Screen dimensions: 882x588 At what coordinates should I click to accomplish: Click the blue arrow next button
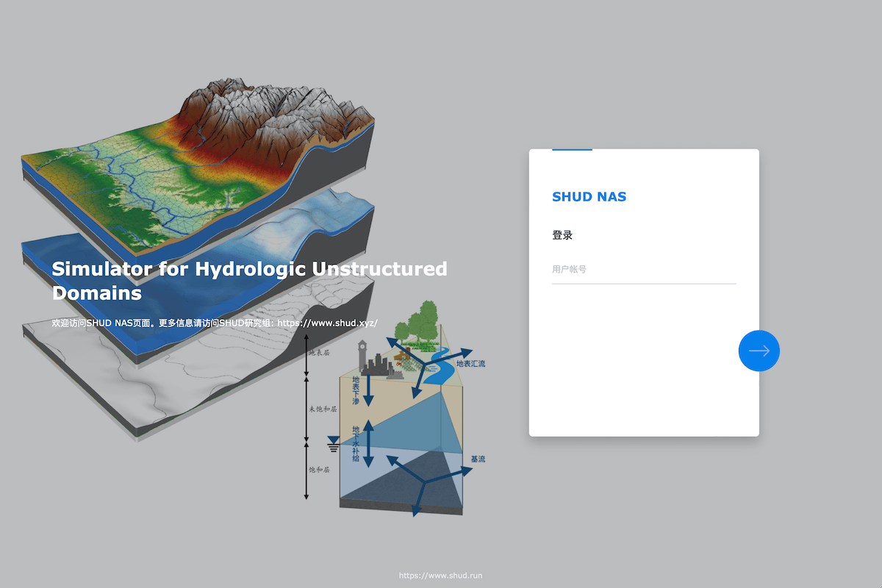click(x=759, y=351)
